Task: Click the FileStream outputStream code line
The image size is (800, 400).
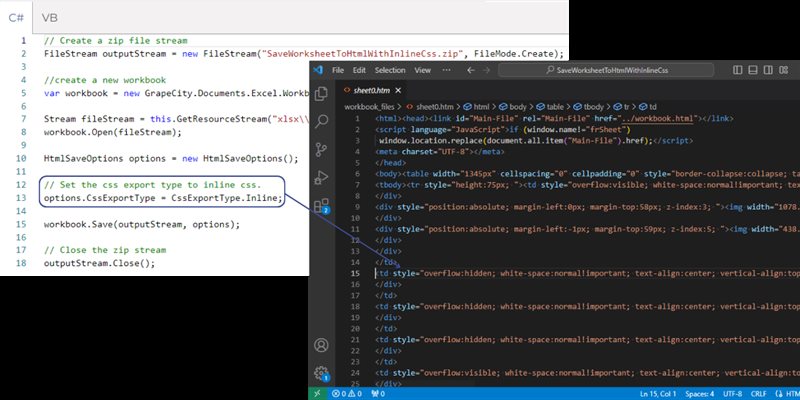Action: 304,54
